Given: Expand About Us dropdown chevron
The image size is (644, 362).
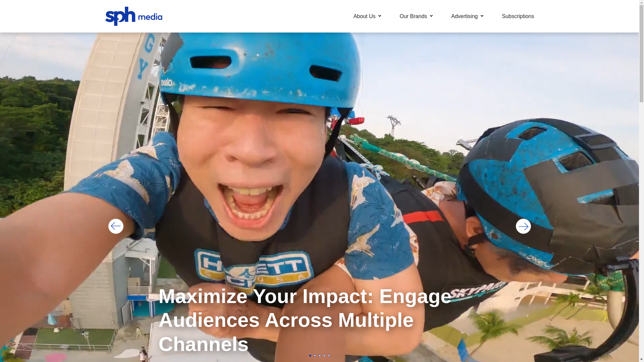Looking at the screenshot, I should tap(380, 16).
